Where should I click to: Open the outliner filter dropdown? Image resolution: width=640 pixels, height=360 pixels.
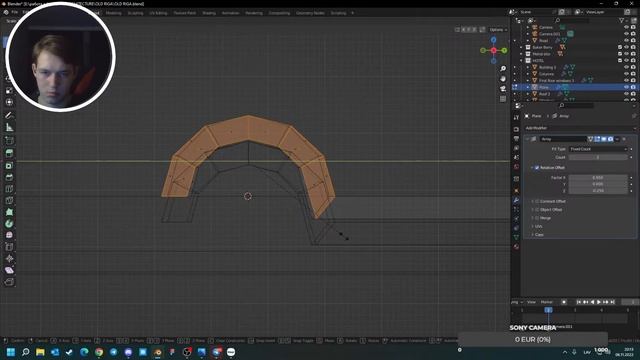(x=623, y=20)
